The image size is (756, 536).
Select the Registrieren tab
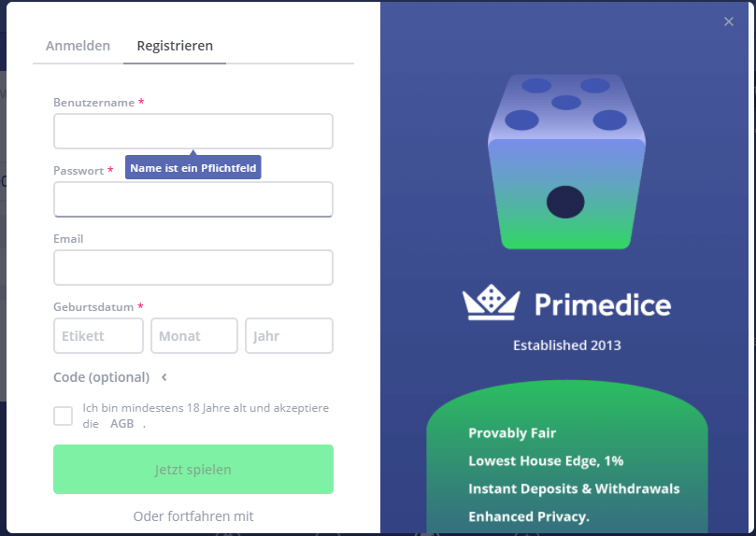[x=175, y=46]
